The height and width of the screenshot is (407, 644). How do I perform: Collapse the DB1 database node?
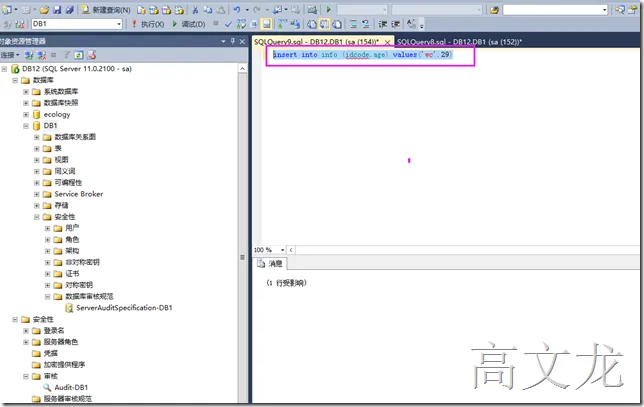click(26, 126)
